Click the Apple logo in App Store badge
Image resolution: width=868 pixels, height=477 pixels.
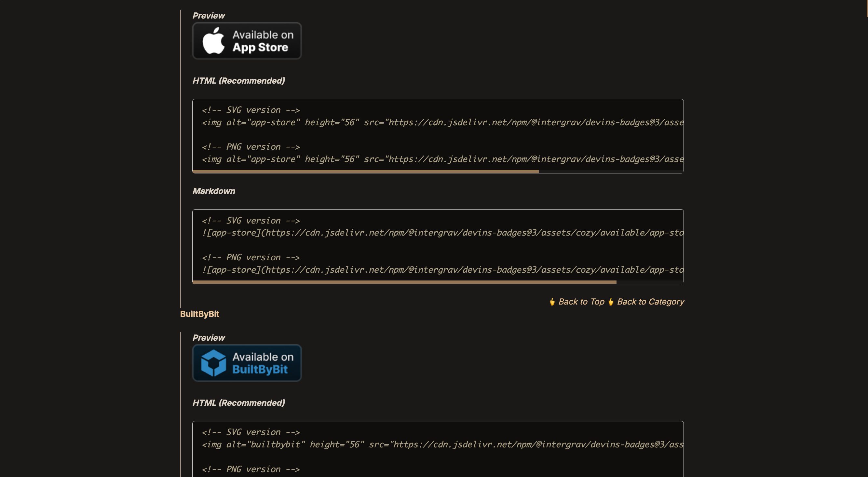pyautogui.click(x=213, y=40)
